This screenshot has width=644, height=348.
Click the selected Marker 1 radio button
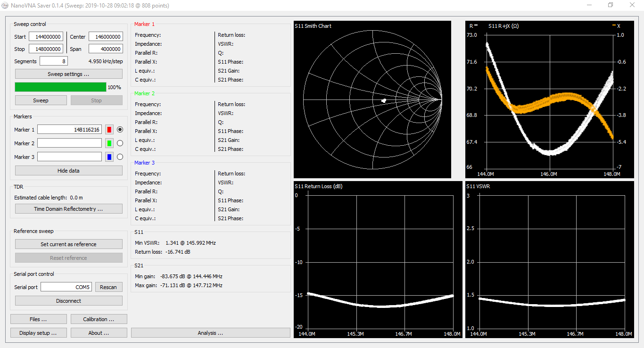(121, 129)
